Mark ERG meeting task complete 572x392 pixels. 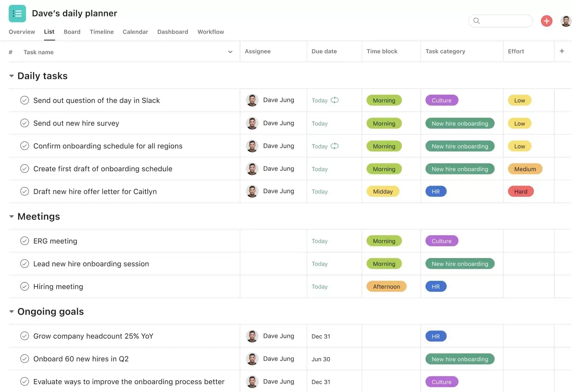pos(24,241)
